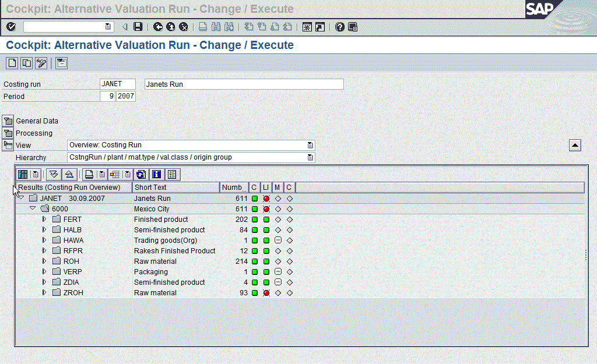
Task: Click the Save icon in the toolbar
Action: point(138,27)
